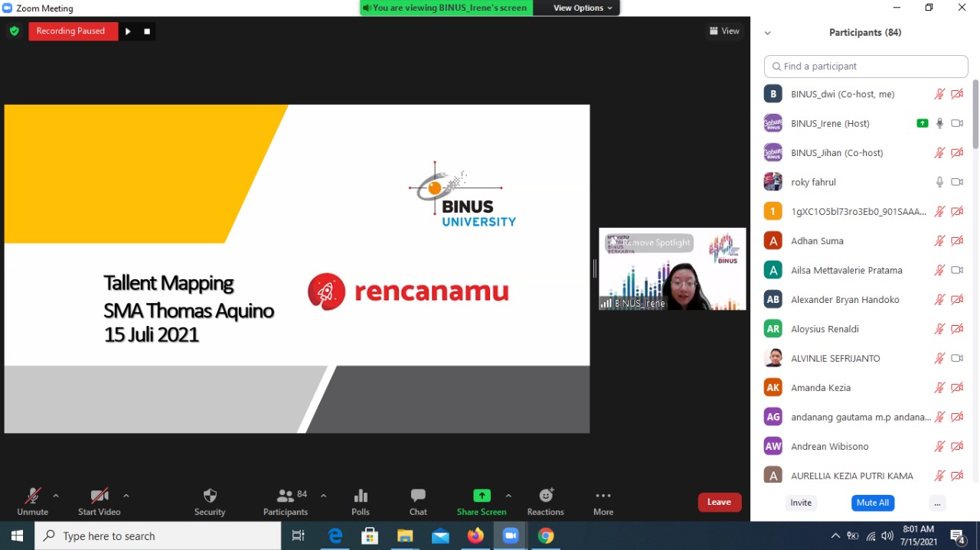The height and width of the screenshot is (550, 980).
Task: Click the participants list scrollbar
Action: coord(975,115)
